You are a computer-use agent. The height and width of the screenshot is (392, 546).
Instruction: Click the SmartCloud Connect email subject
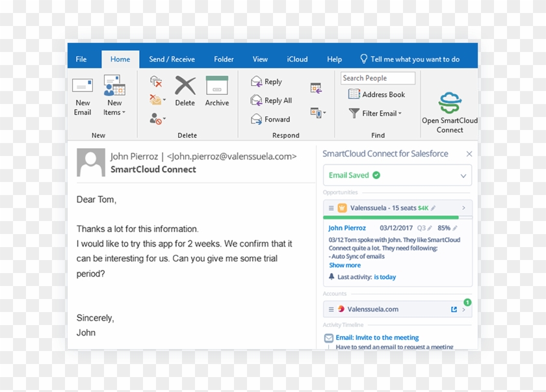[153, 169]
